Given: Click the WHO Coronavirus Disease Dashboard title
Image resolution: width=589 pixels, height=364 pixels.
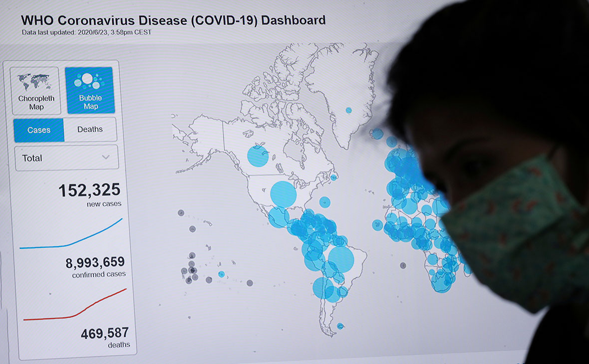Looking at the screenshot, I should [173, 20].
